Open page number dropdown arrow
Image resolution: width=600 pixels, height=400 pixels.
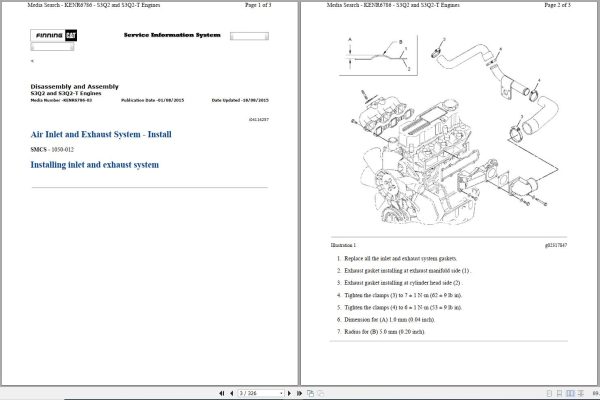click(281, 393)
